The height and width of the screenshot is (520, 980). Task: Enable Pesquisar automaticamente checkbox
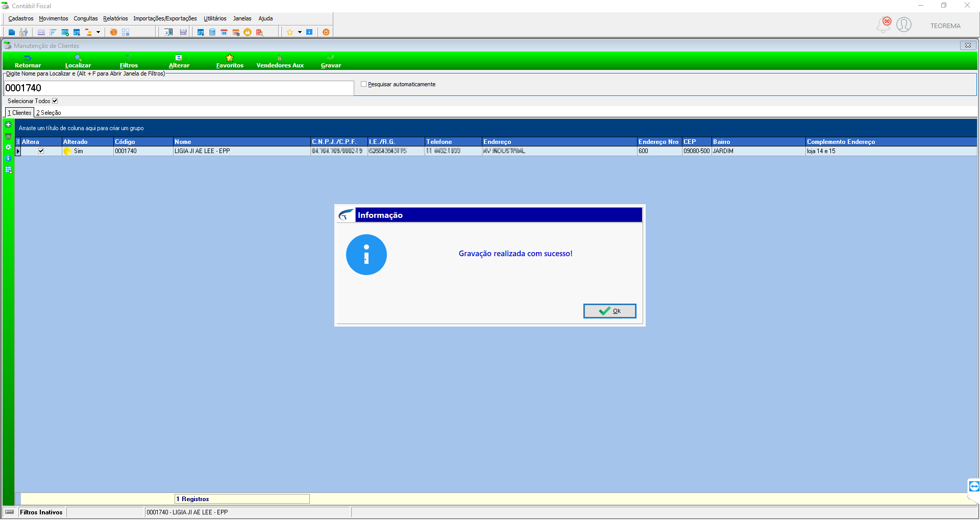click(x=364, y=84)
